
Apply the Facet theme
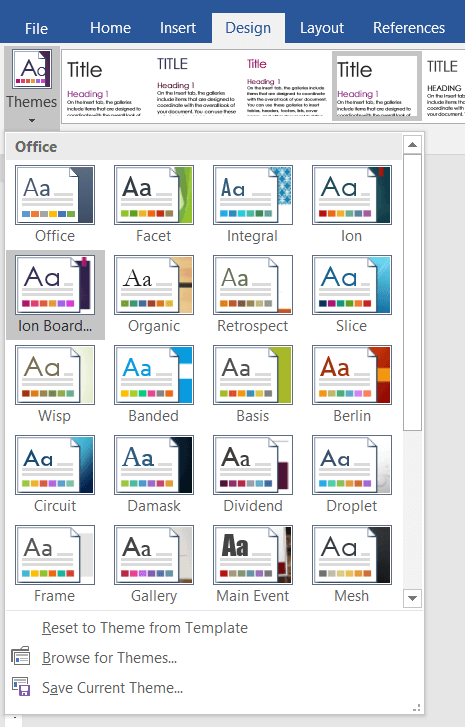point(153,195)
